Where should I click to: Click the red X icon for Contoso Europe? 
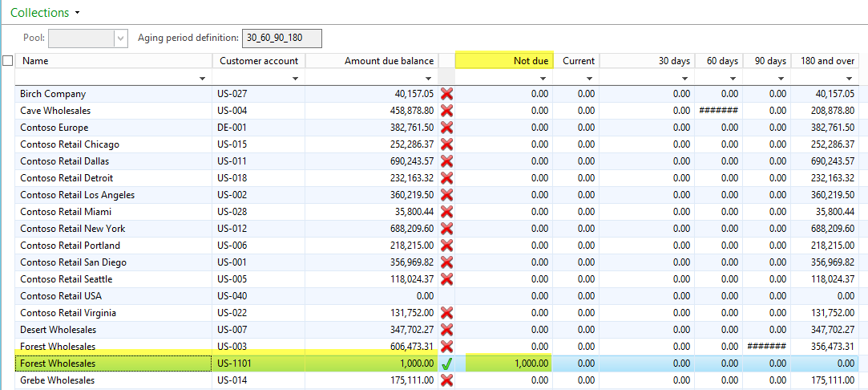(446, 128)
